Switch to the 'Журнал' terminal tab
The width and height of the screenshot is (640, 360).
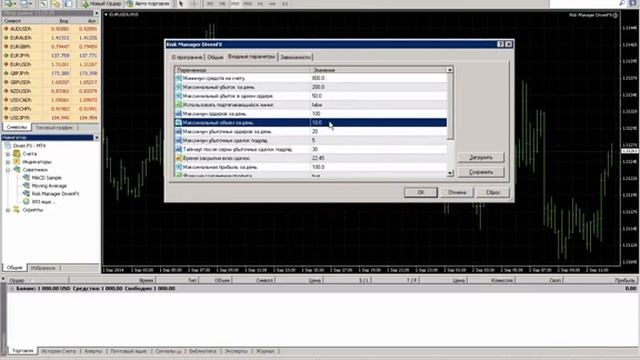265,351
